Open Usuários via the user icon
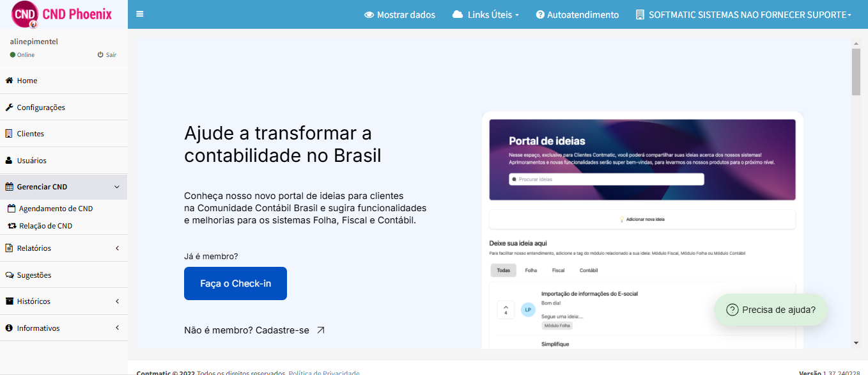 [x=9, y=160]
